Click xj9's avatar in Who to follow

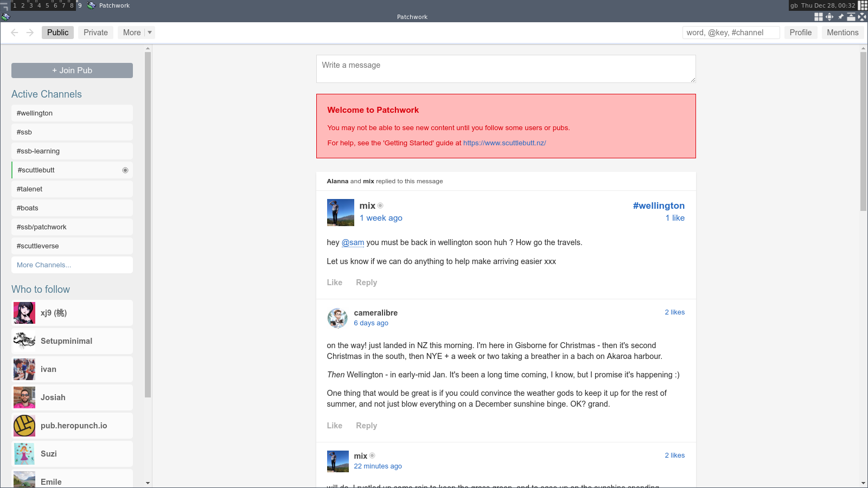tap(24, 313)
